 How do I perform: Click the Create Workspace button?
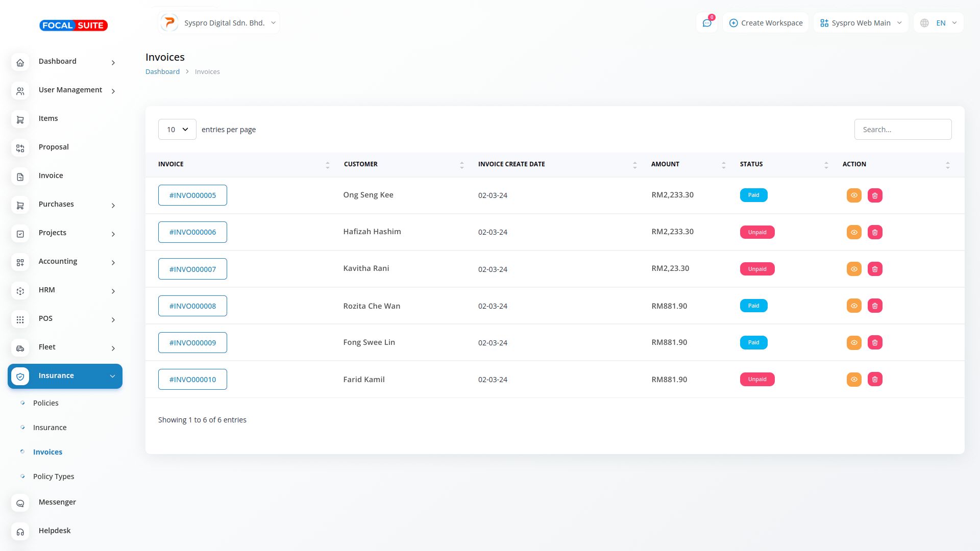766,23
